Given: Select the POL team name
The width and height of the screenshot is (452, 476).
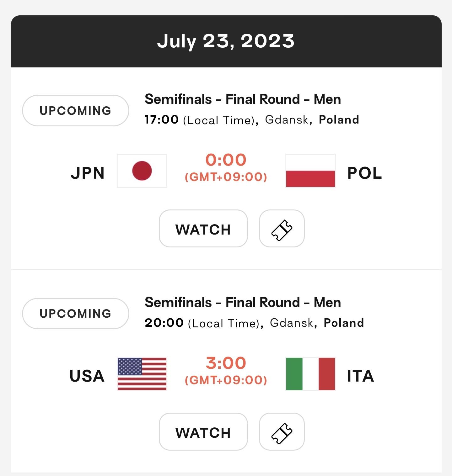Looking at the screenshot, I should coord(364,173).
